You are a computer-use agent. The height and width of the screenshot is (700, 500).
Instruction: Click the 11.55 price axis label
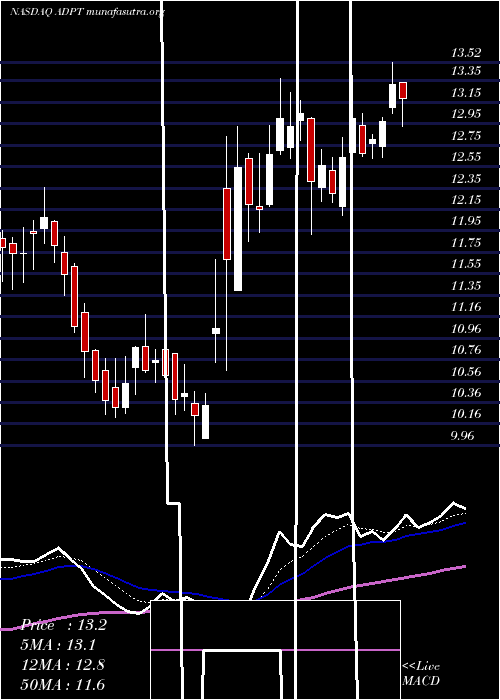pos(466,264)
